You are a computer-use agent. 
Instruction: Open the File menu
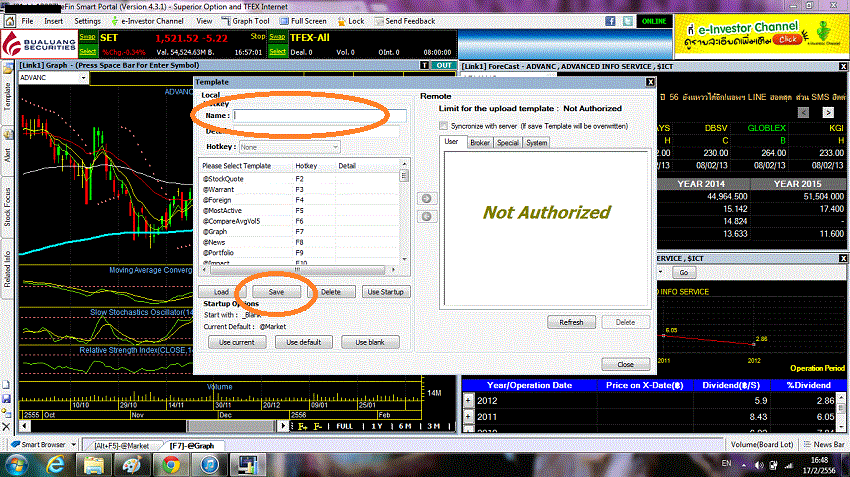27,21
